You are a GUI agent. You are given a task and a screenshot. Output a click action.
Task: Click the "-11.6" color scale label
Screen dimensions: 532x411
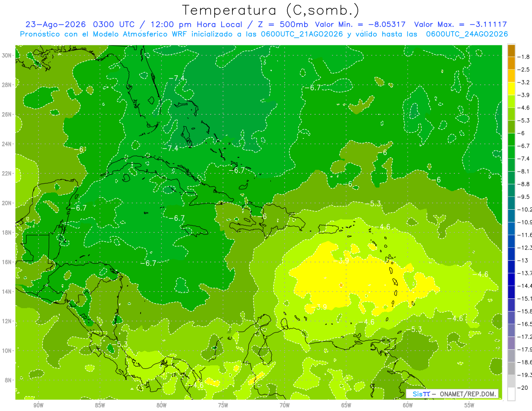(524, 235)
